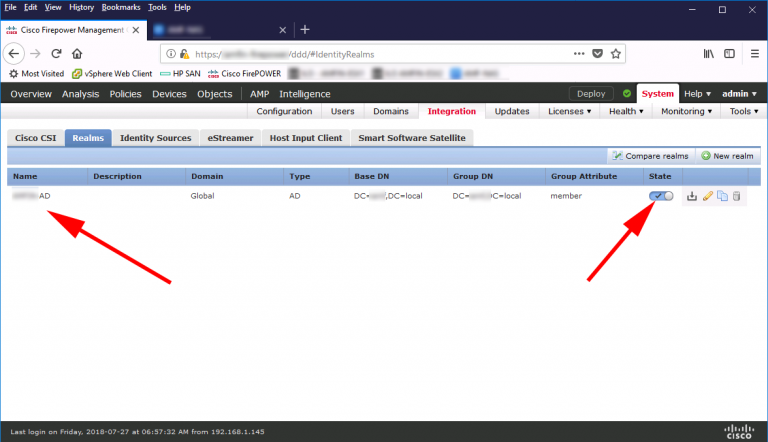Open the Policies menu
The height and width of the screenshot is (442, 768).
pyautogui.click(x=125, y=94)
